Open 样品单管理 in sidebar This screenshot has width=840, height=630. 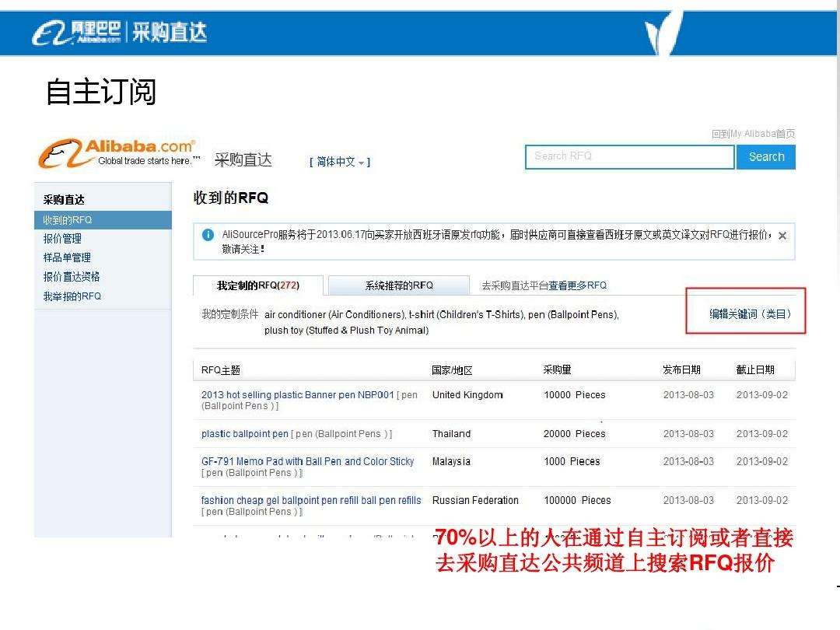(x=67, y=257)
